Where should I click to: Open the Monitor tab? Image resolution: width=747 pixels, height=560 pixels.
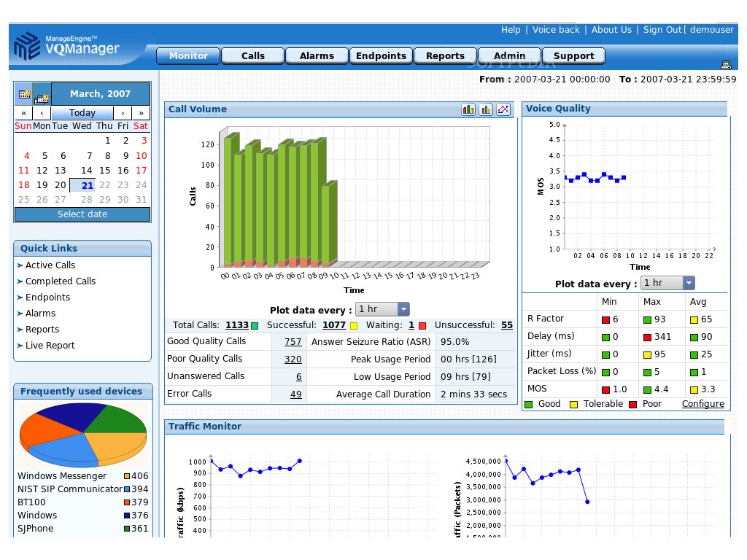click(188, 55)
